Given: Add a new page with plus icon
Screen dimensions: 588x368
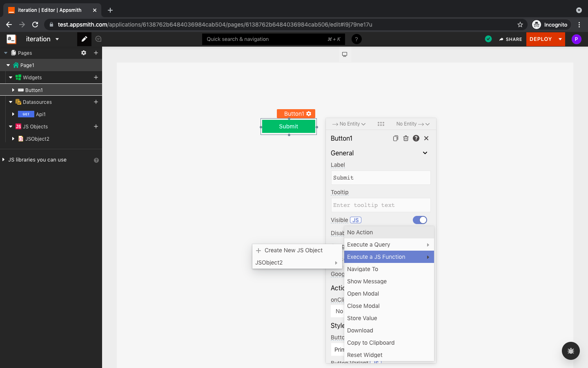Looking at the screenshot, I should click(x=96, y=53).
